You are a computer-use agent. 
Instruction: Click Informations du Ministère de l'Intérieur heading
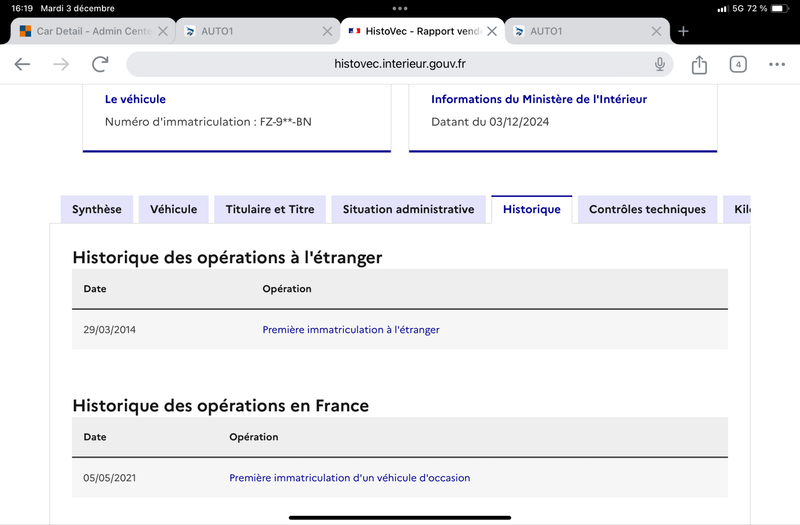click(x=539, y=99)
